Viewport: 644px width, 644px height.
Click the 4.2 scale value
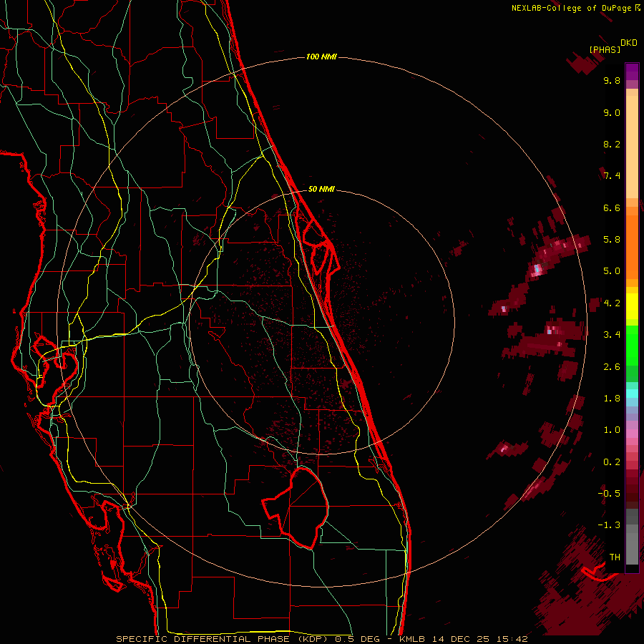coord(612,303)
